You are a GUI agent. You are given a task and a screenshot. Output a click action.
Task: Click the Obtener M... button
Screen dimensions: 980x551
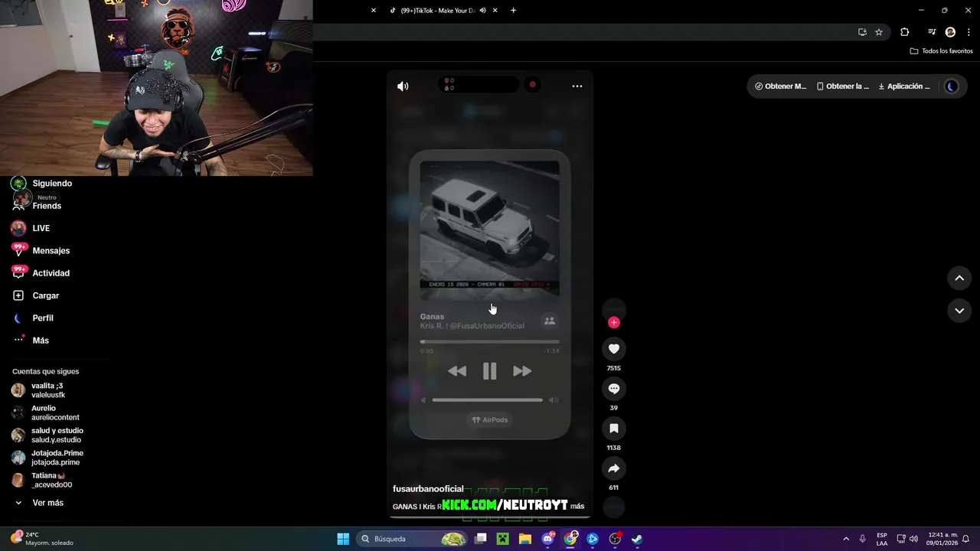pos(780,86)
